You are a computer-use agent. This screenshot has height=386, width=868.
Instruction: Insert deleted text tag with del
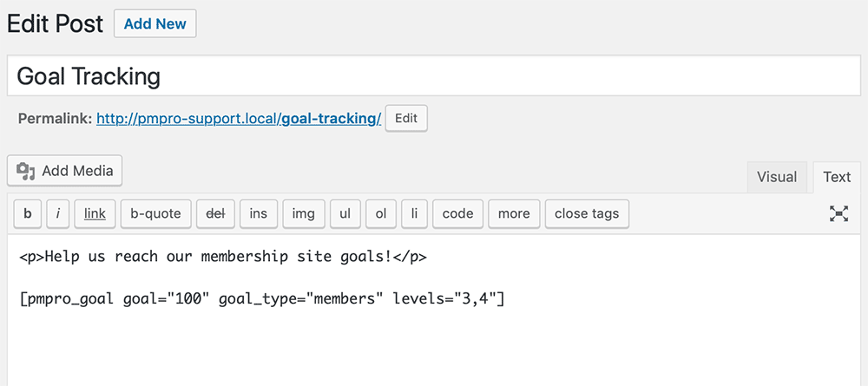[x=215, y=213]
